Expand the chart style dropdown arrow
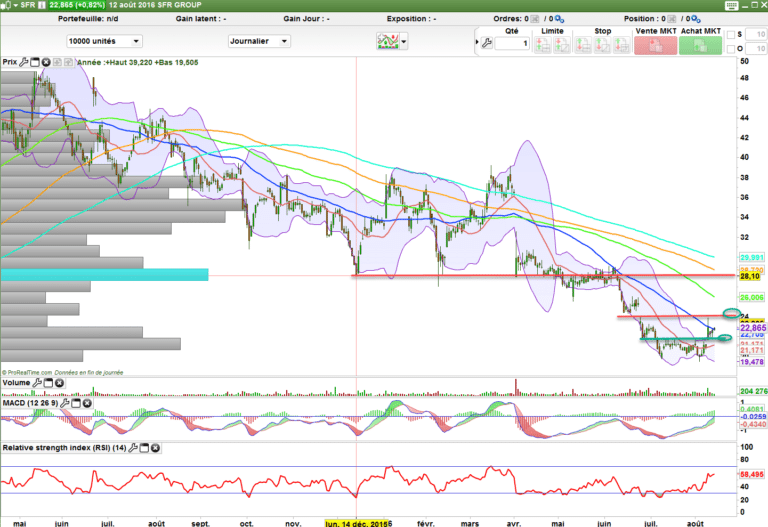Image resolution: width=768 pixels, height=527 pixels. pyautogui.click(x=405, y=41)
